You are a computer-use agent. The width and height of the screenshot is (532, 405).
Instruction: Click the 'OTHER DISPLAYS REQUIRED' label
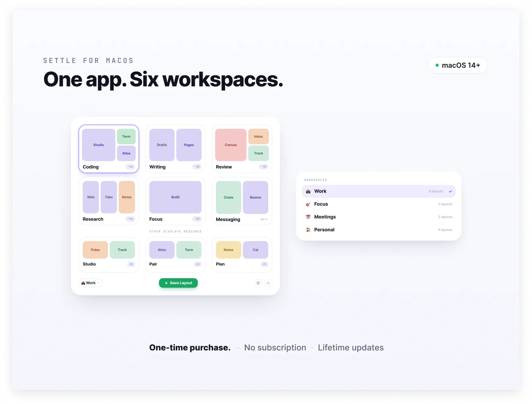[175, 232]
